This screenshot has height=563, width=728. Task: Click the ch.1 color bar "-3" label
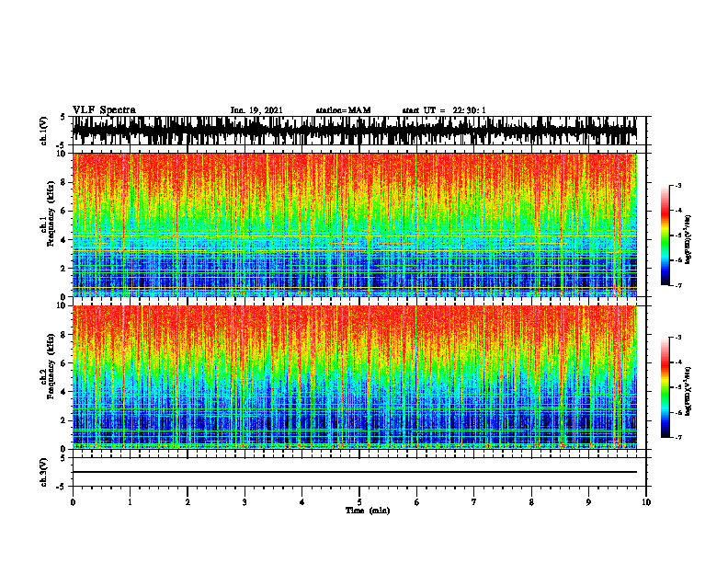pos(678,186)
